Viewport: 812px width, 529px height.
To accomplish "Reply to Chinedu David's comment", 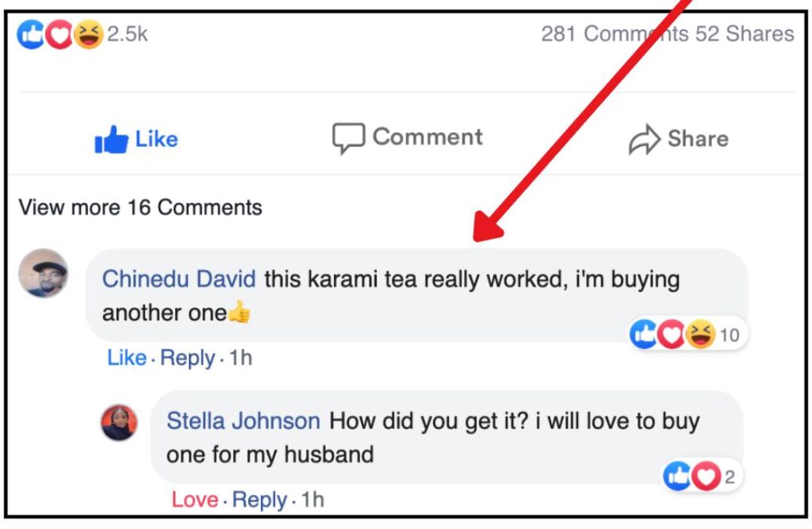I will tap(187, 358).
